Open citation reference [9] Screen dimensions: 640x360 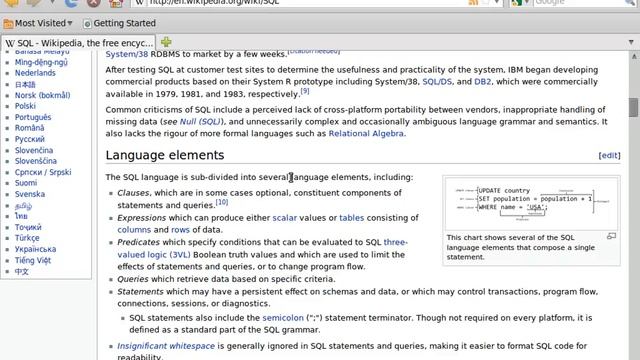coord(305,91)
